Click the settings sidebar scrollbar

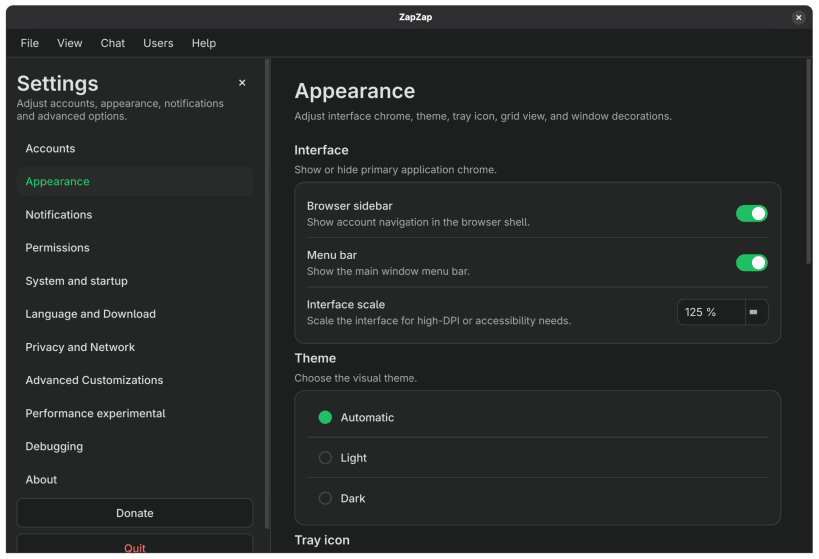[x=267, y=294]
